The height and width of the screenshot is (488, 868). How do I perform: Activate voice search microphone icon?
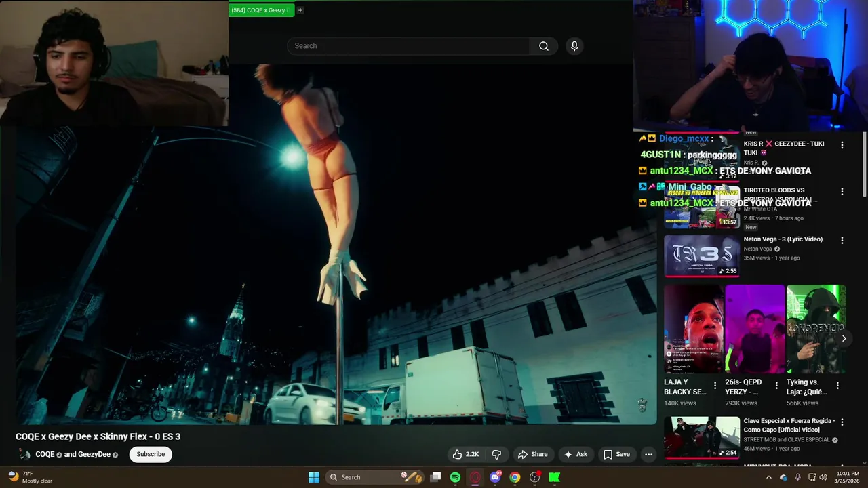point(574,46)
